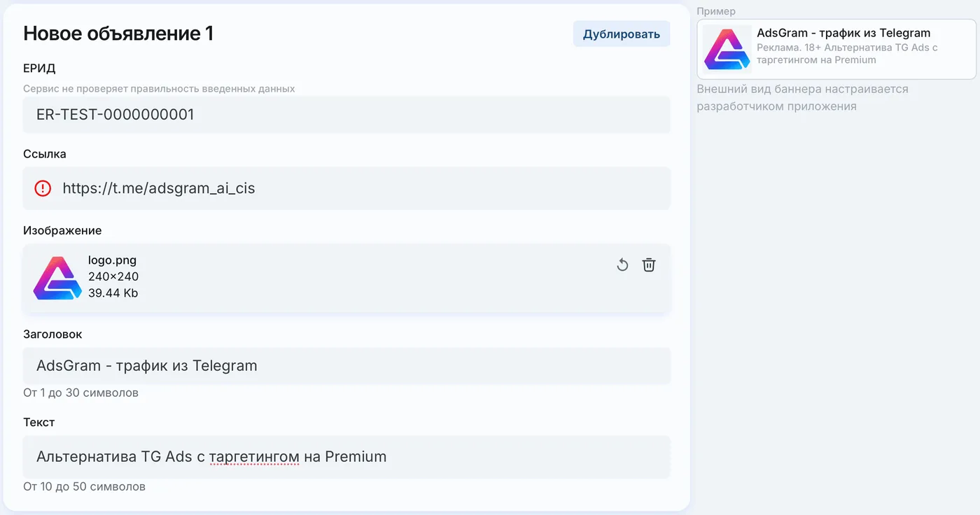This screenshot has width=980, height=515.
Task: Focus the Заголовок input field
Action: 346,366
